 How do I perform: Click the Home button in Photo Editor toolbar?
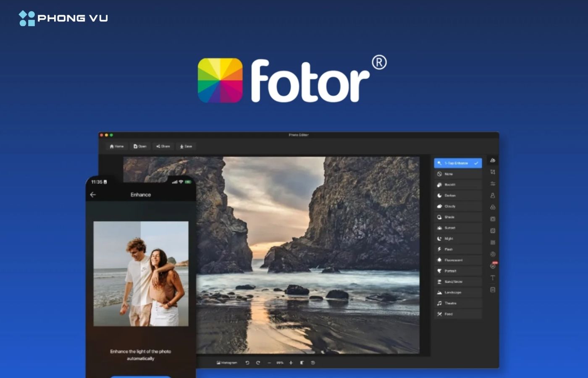click(x=117, y=147)
